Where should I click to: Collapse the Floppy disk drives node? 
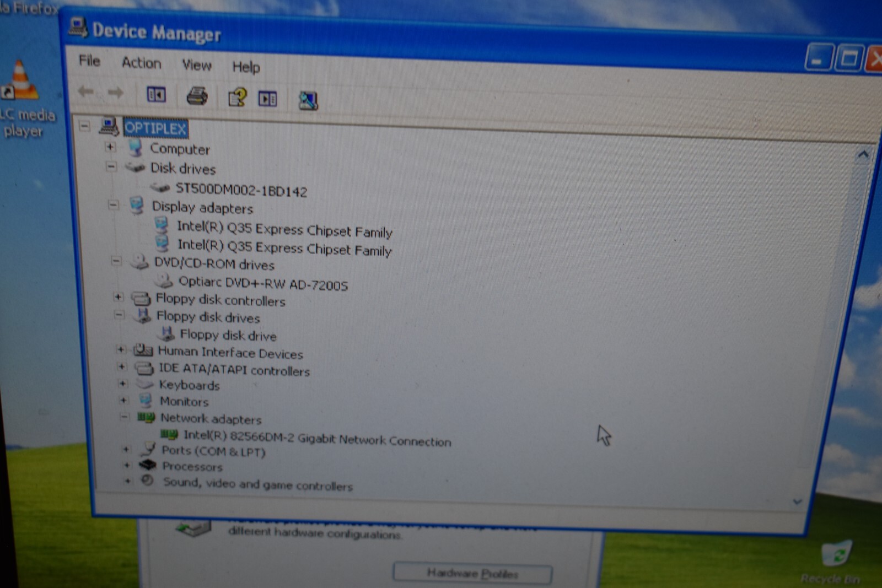coord(119,315)
